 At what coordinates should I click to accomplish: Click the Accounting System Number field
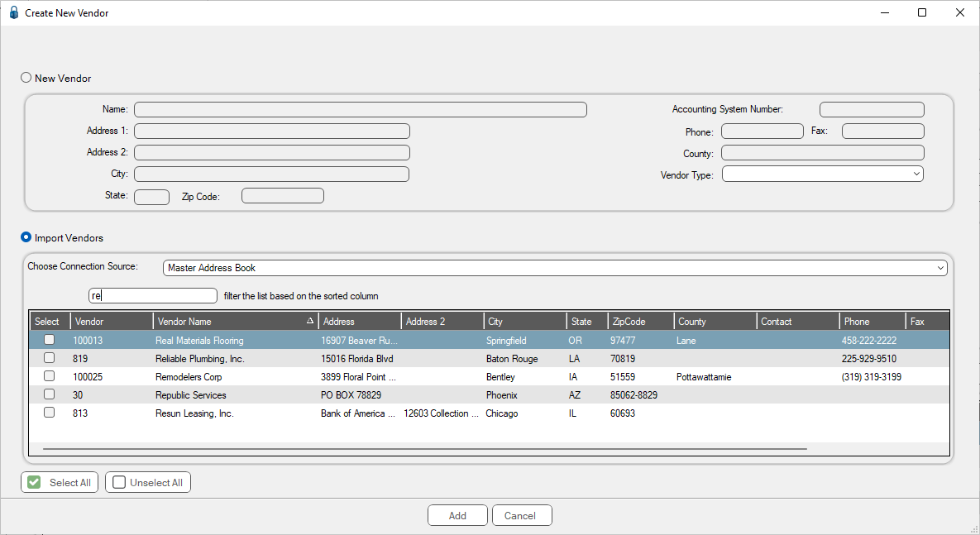tap(872, 109)
